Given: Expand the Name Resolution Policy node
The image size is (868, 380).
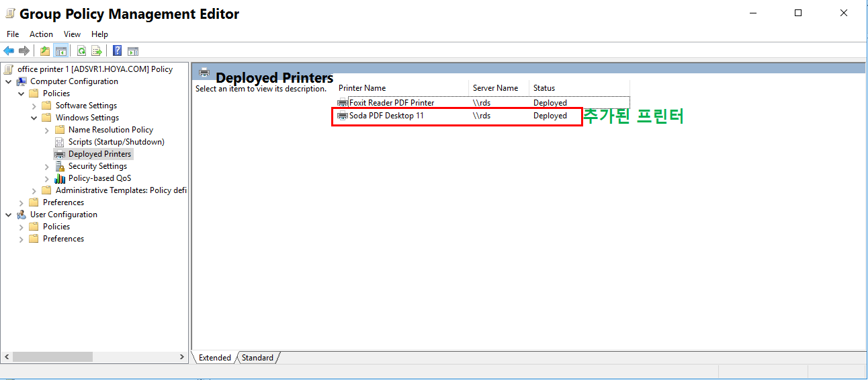Looking at the screenshot, I should (x=47, y=130).
